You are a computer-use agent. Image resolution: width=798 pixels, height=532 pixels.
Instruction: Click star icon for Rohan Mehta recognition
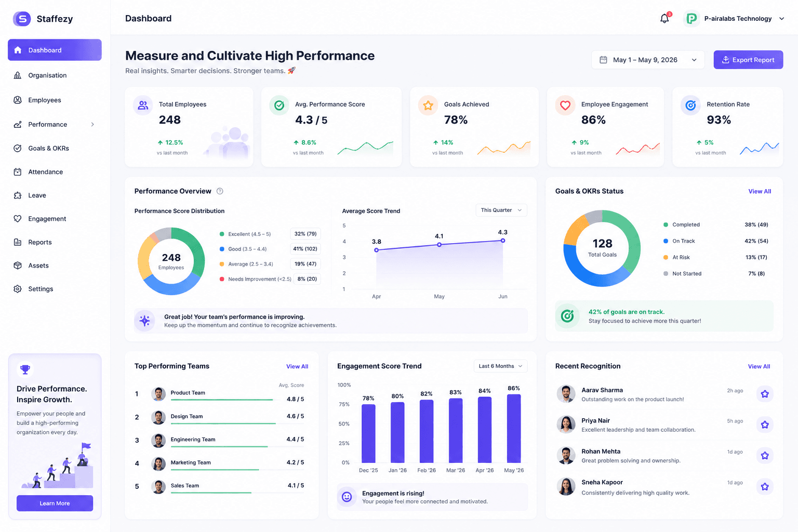tap(765, 456)
